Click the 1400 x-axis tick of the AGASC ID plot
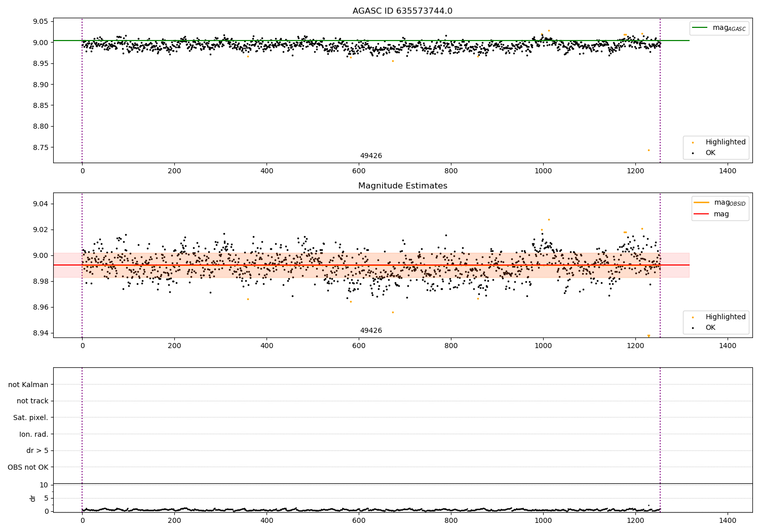 pyautogui.click(x=728, y=171)
